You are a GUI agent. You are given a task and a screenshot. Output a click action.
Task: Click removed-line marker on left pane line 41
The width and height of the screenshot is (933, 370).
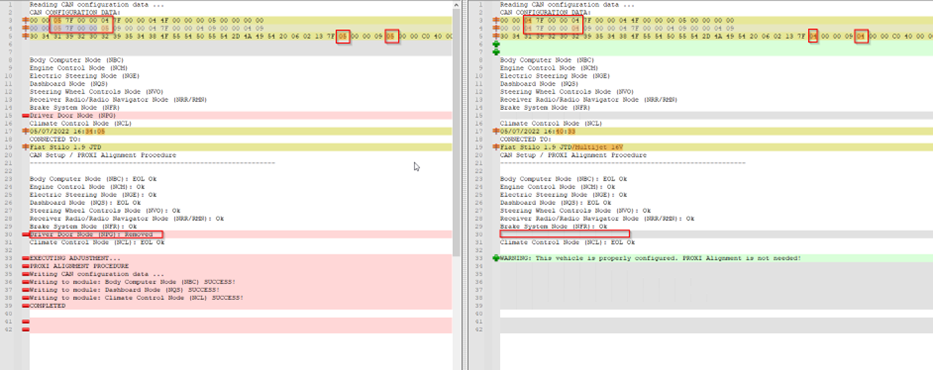(x=26, y=321)
